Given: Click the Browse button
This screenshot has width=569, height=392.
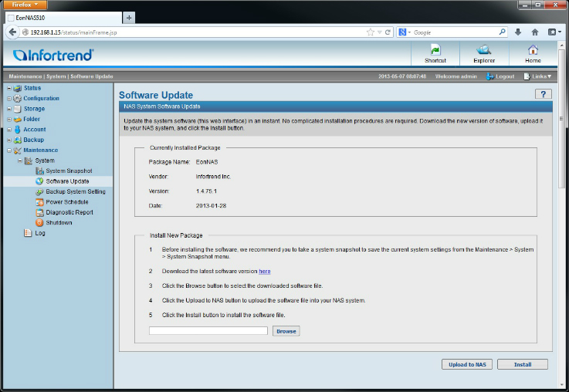Looking at the screenshot, I should click(286, 331).
